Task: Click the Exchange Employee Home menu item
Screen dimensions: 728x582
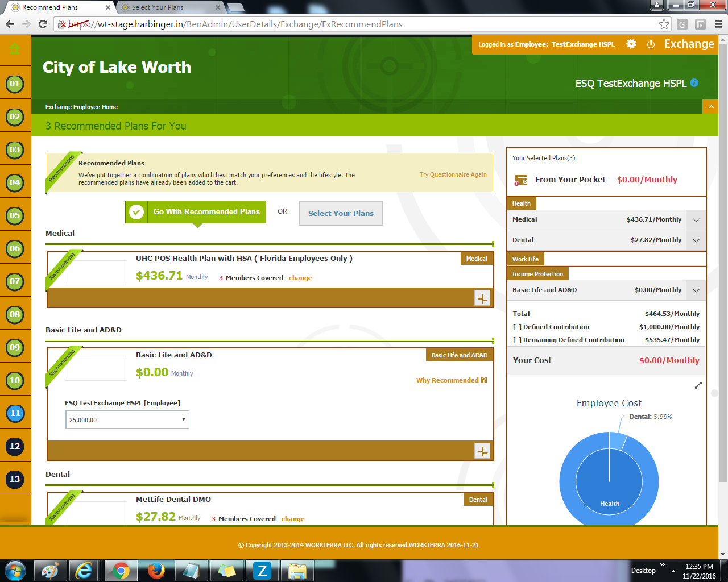Action: click(x=81, y=107)
